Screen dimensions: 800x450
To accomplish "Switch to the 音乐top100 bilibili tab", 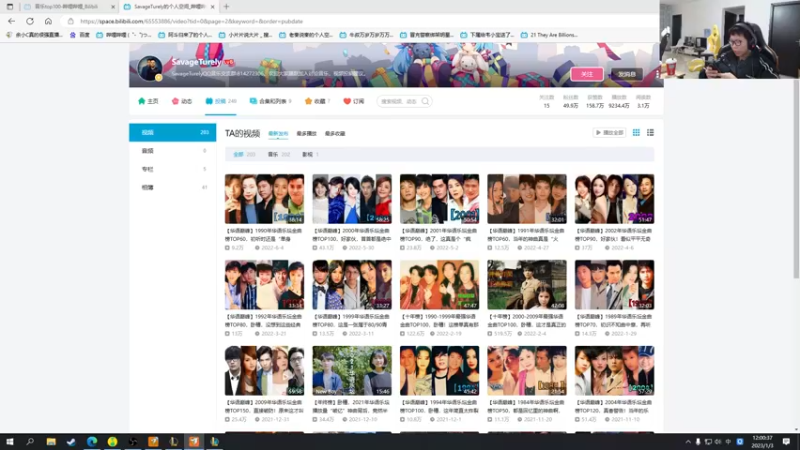I will (x=67, y=7).
